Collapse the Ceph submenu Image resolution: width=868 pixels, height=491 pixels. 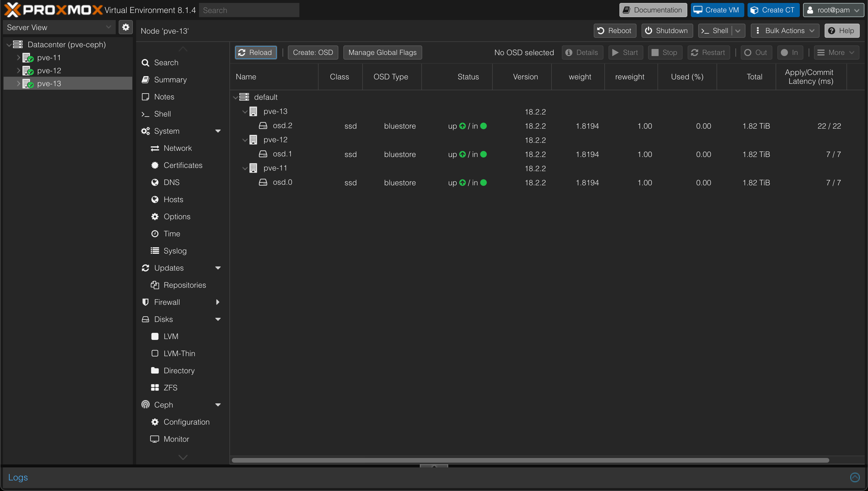click(x=218, y=405)
